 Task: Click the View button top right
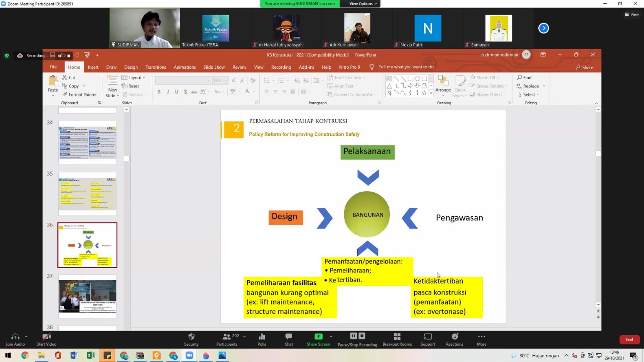pos(632,14)
